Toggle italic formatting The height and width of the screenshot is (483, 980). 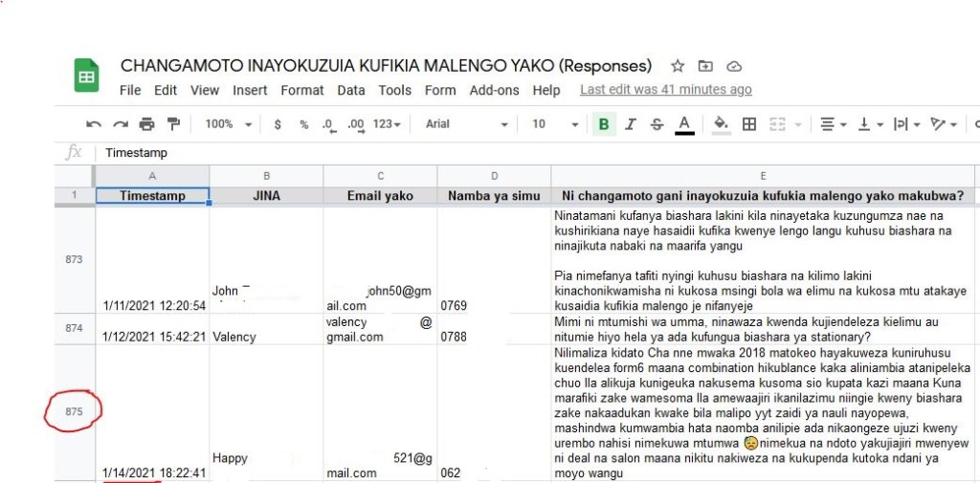pos(631,124)
